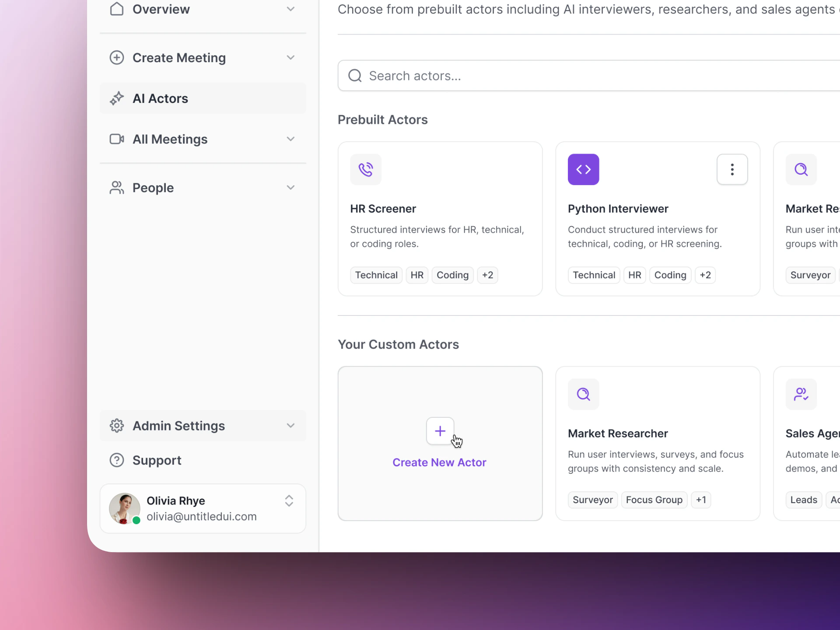Expand the All Meetings chevron
840x630 pixels.
[x=290, y=139]
